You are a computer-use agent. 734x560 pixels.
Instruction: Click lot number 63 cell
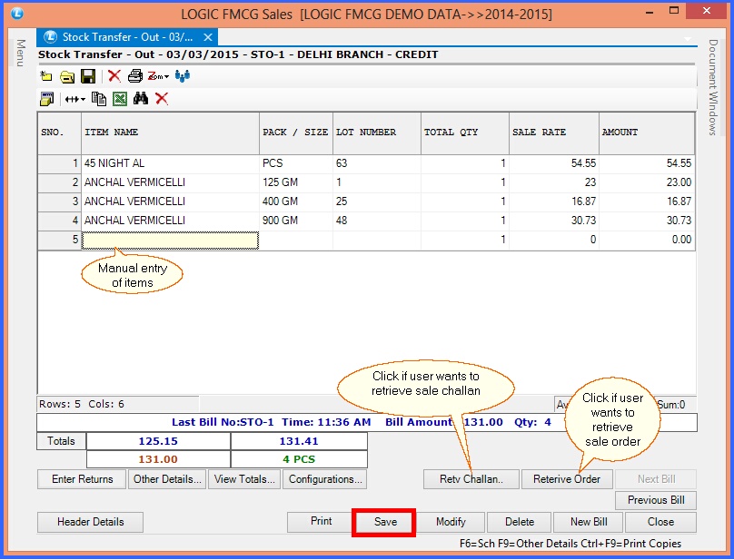point(377,163)
